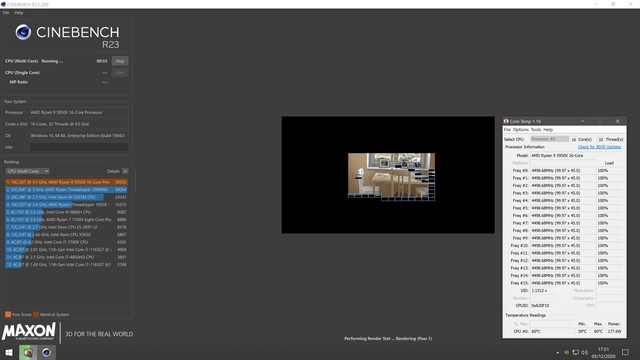
Task: Stop the multi core CPU test
Action: [120, 61]
